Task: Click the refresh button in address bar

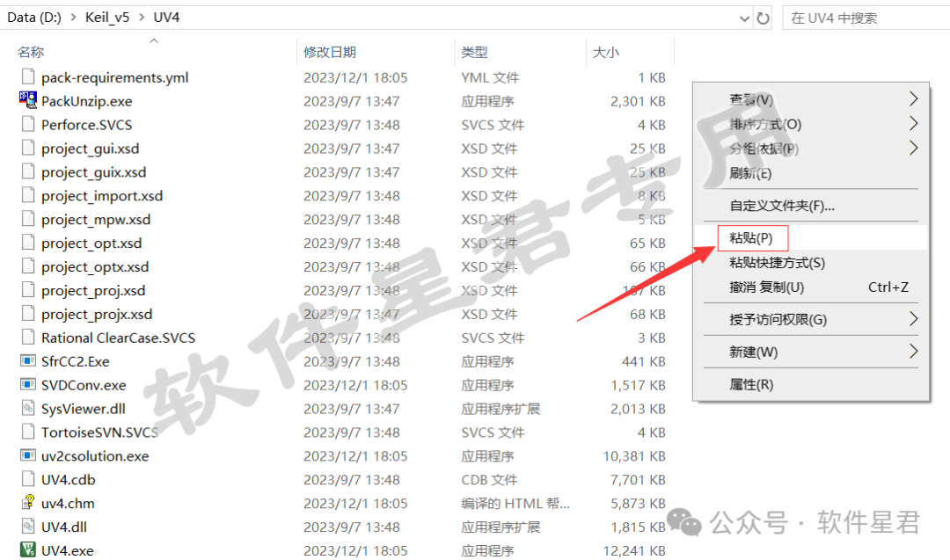Action: coord(764,18)
